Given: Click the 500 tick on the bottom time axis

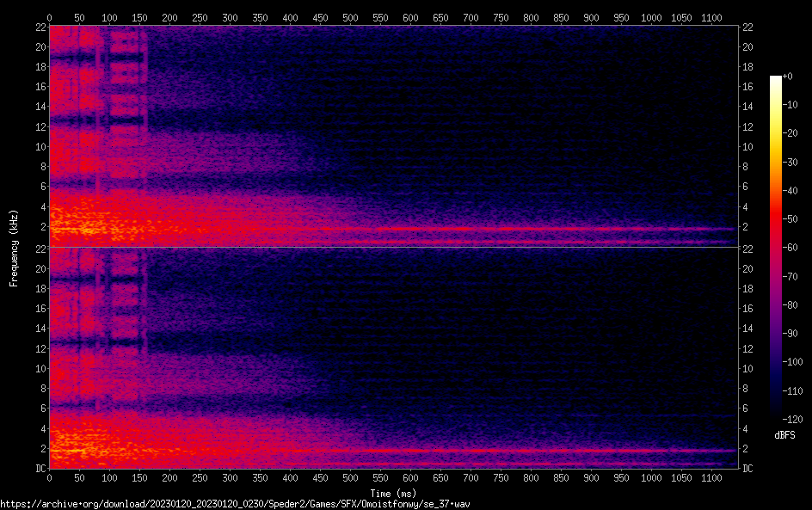Looking at the screenshot, I should click(x=350, y=479).
